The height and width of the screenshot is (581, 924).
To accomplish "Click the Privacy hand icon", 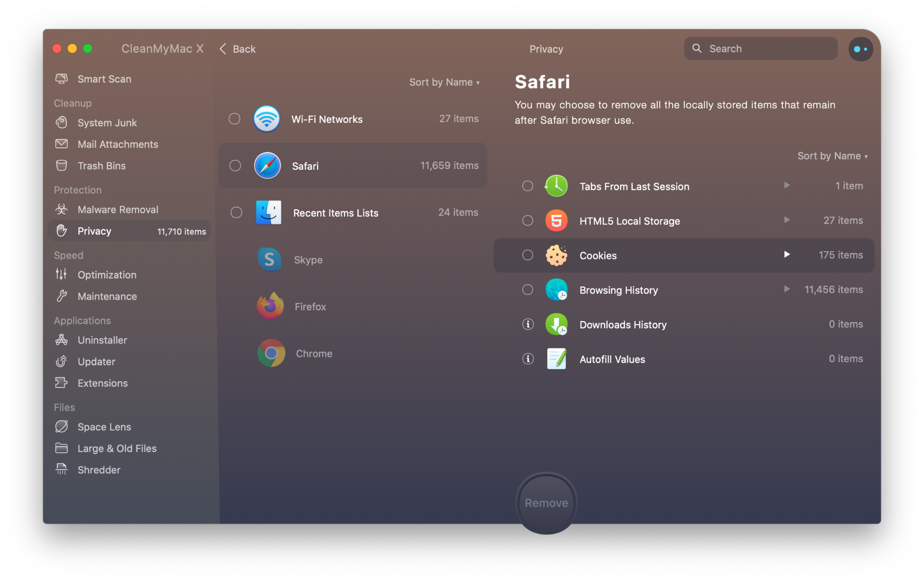I will pos(61,230).
